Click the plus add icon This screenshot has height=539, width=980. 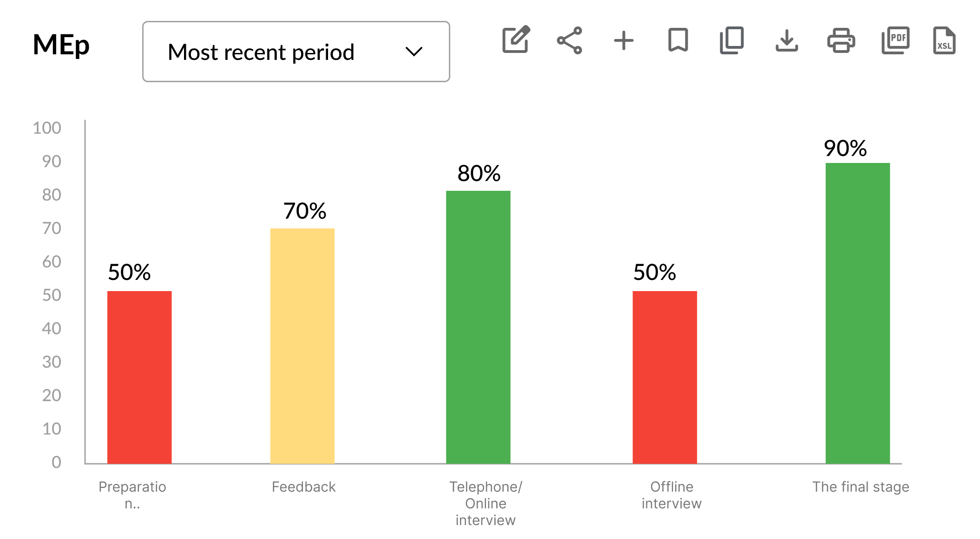[624, 40]
